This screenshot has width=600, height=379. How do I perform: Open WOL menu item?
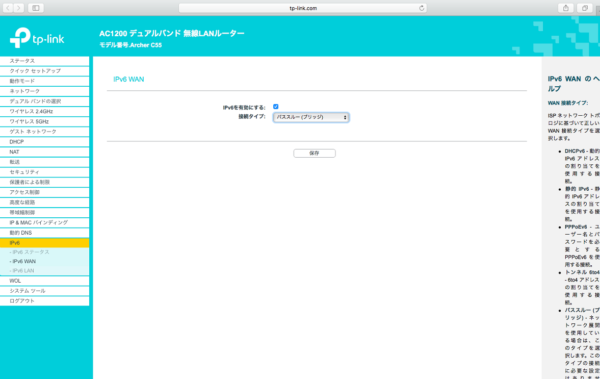pyautogui.click(x=44, y=281)
